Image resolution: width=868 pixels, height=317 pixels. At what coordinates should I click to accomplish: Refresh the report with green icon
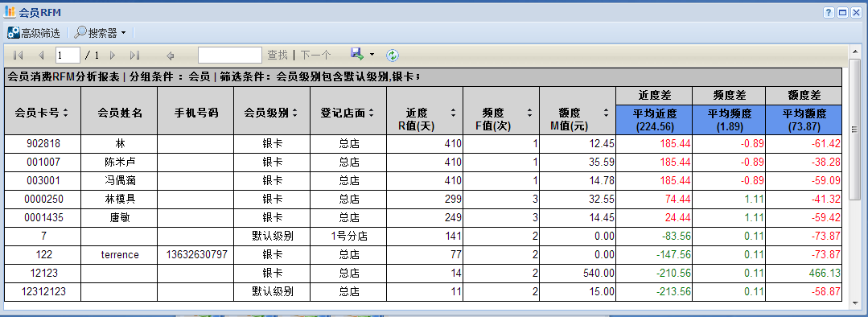point(393,55)
